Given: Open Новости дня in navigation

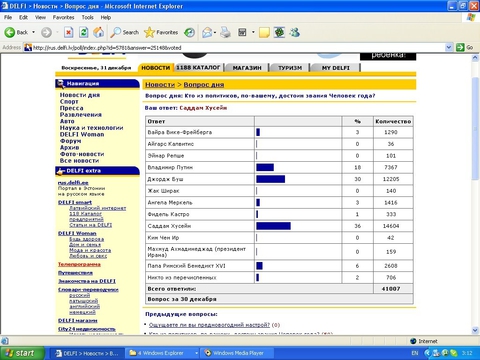Looking at the screenshot, I should tap(80, 95).
